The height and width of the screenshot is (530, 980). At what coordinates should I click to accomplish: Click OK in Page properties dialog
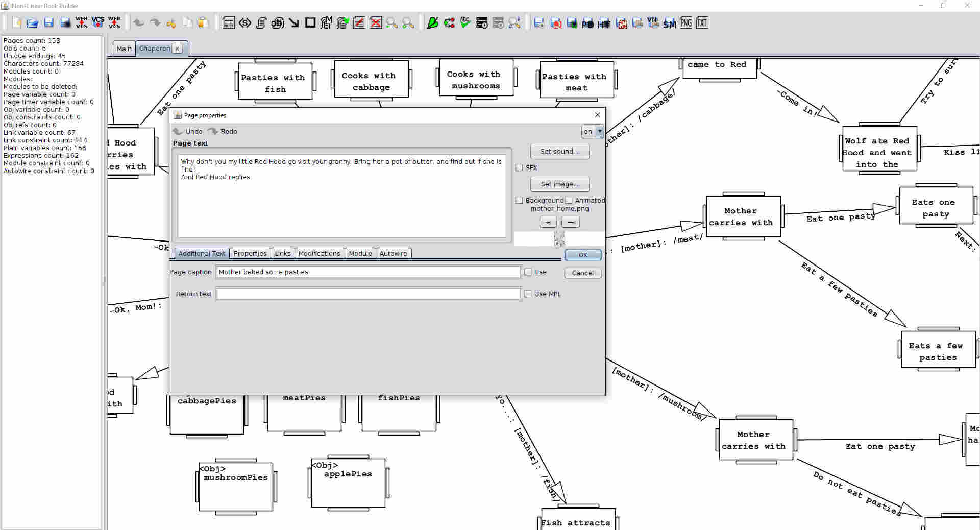pos(582,255)
